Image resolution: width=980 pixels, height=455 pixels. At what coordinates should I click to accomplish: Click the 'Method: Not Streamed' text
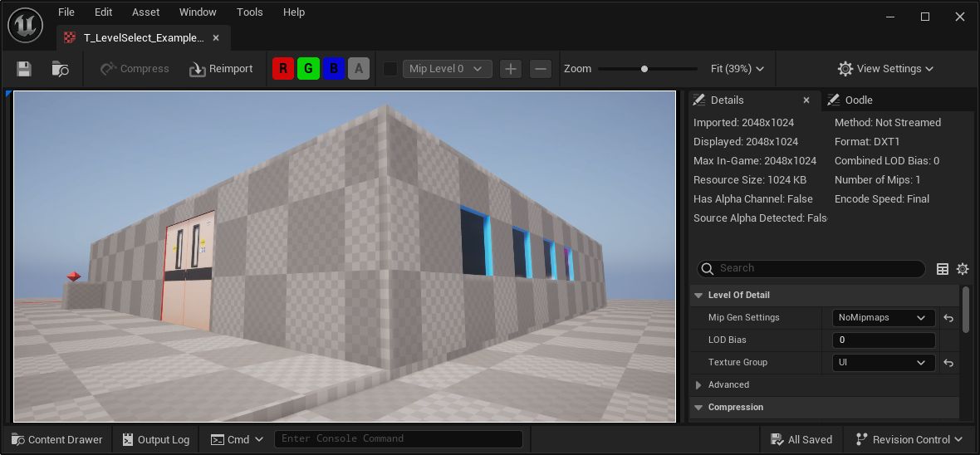888,123
